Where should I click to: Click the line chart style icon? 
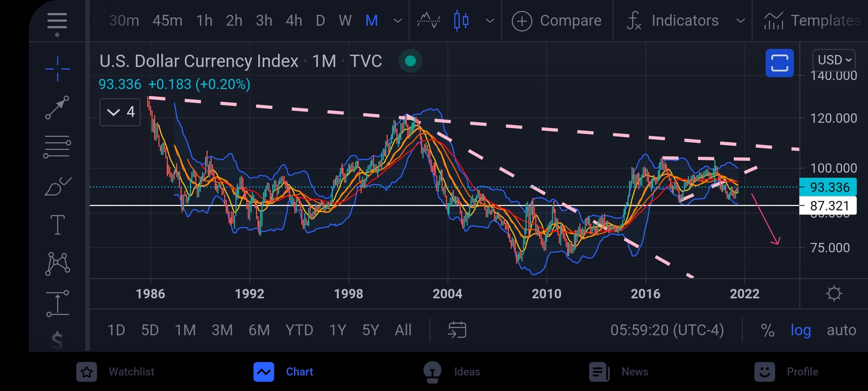tap(428, 20)
